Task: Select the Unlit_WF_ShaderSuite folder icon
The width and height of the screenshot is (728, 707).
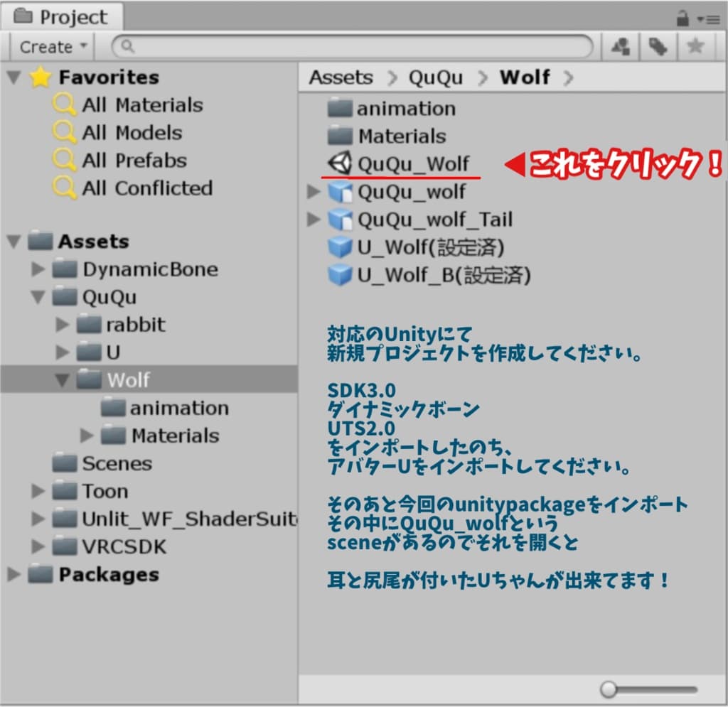Action: tap(64, 519)
